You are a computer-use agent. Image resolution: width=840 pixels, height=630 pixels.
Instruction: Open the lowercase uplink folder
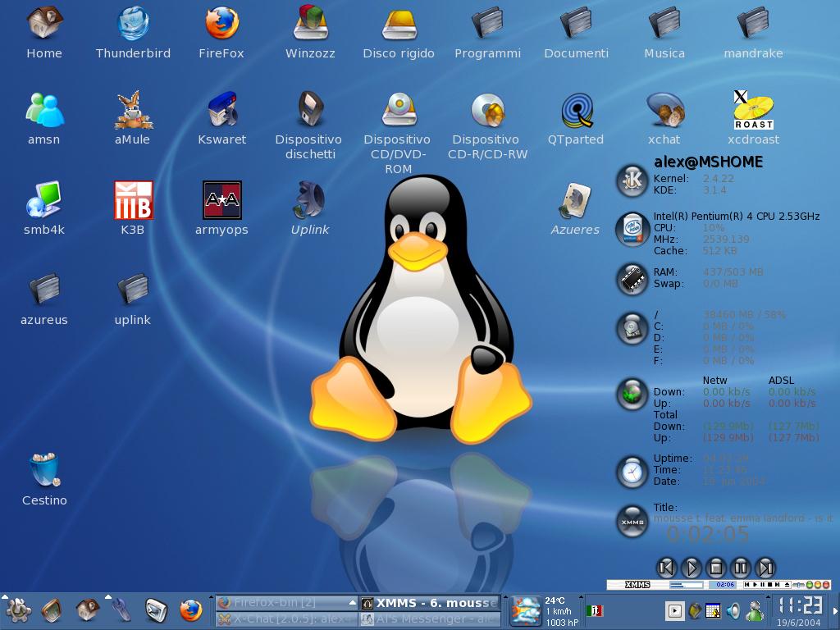[133, 290]
